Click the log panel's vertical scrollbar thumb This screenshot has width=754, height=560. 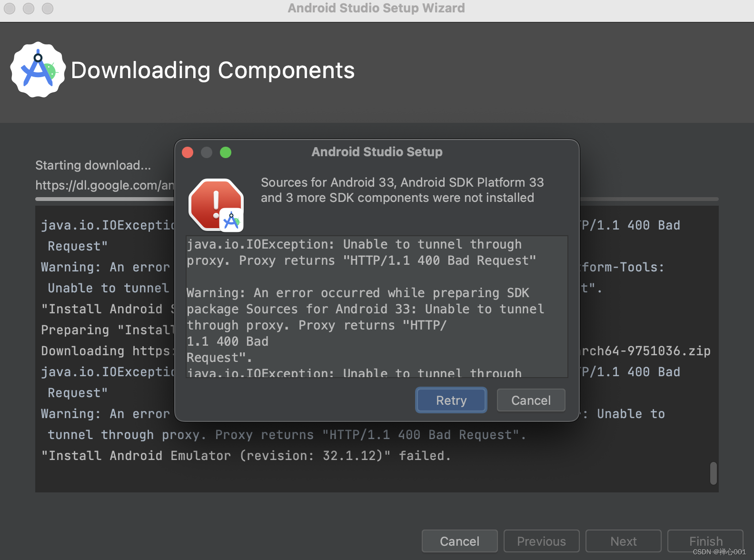[x=713, y=473]
